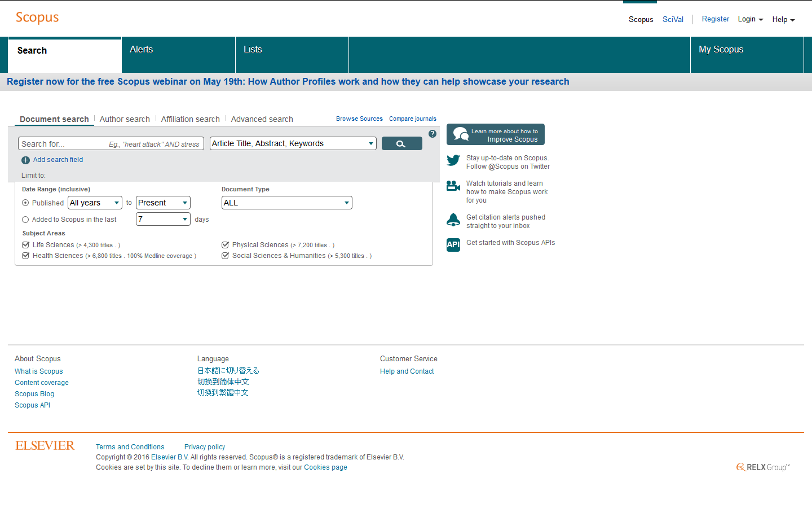Viewport: 812px width, 508px height.
Task: Click the Add search field link
Action: click(58, 160)
